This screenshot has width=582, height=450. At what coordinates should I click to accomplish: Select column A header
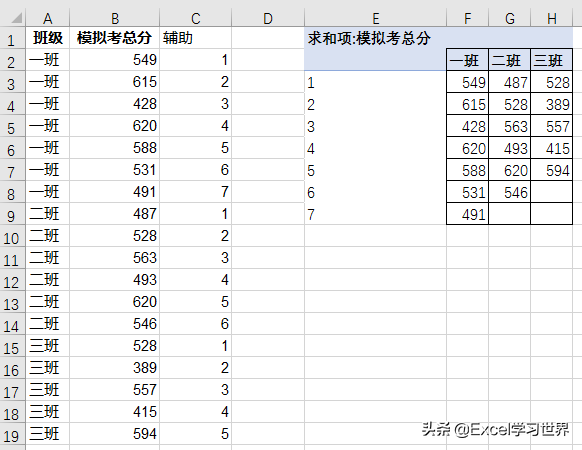coord(48,18)
